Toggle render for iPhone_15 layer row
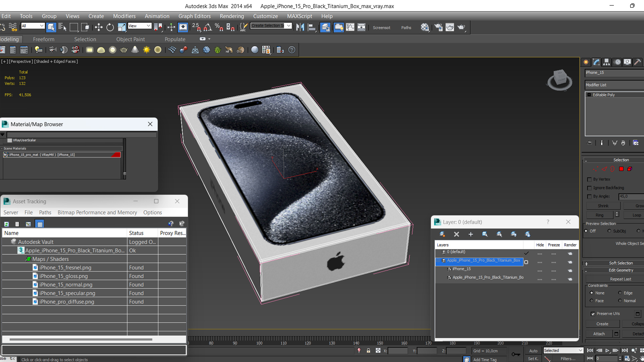Screen dimensions: 644x362 click(570, 270)
